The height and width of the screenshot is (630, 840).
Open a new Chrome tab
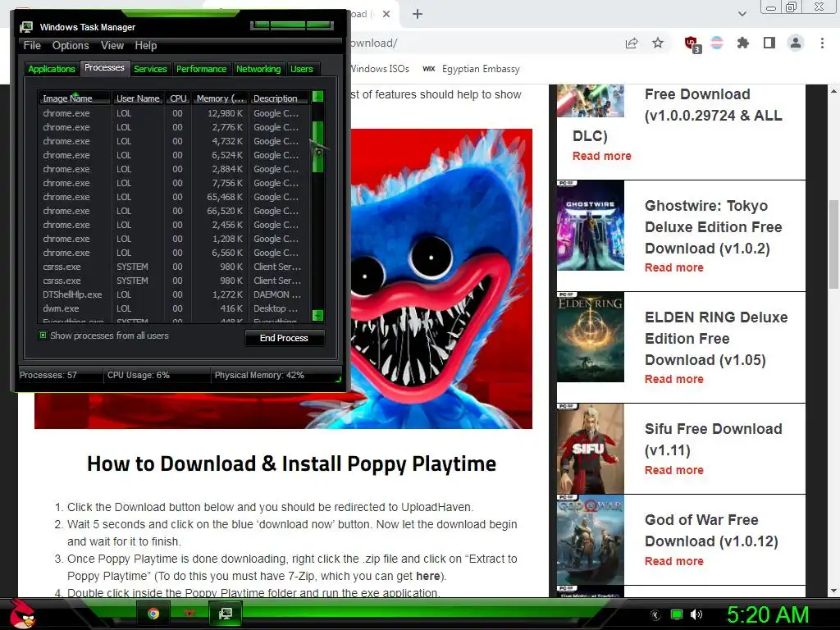click(x=418, y=14)
